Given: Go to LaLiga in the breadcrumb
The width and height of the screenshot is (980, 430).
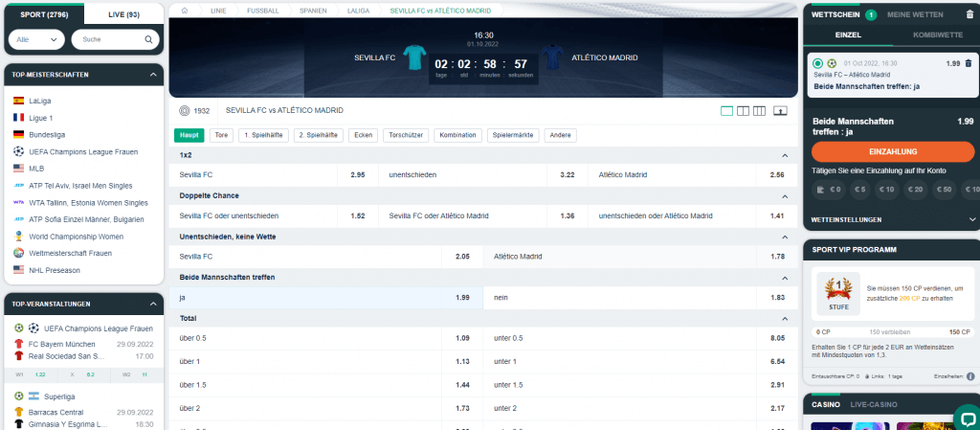Looking at the screenshot, I should [360, 11].
